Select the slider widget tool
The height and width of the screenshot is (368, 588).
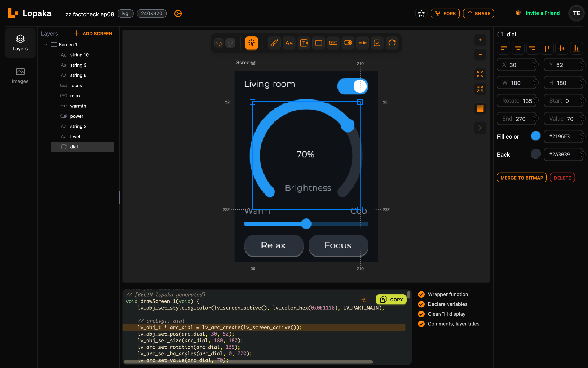click(x=363, y=43)
